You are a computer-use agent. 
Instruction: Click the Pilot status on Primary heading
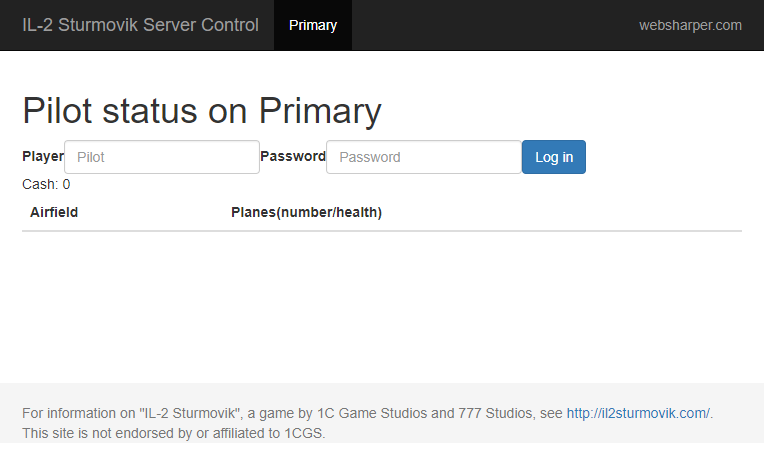[x=201, y=111]
